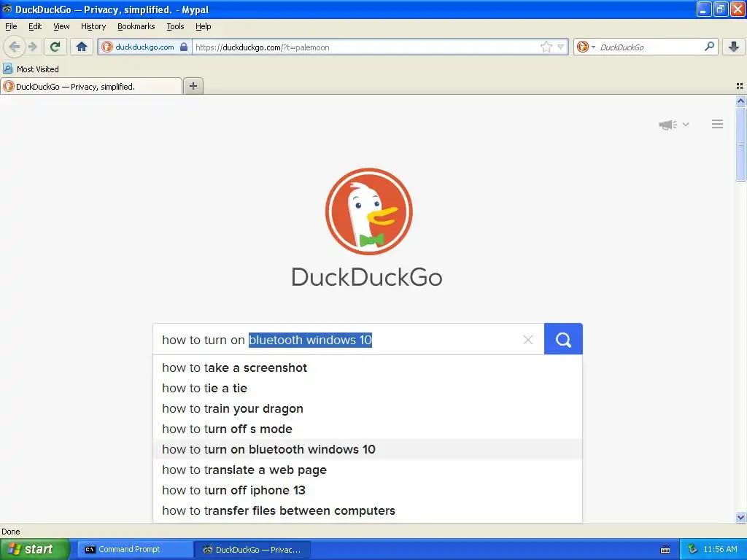Viewport: 747px width, 560px height.
Task: Open the Edit menu
Action: click(x=35, y=26)
